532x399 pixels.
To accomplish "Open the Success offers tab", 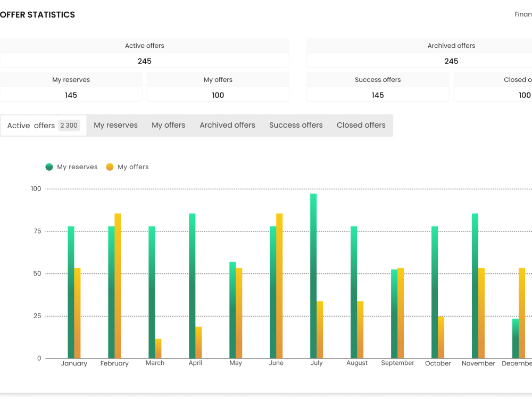I will click(296, 125).
